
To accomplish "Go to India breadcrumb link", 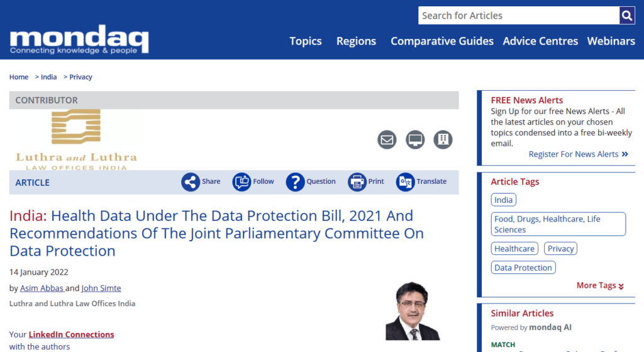I will click(48, 77).
